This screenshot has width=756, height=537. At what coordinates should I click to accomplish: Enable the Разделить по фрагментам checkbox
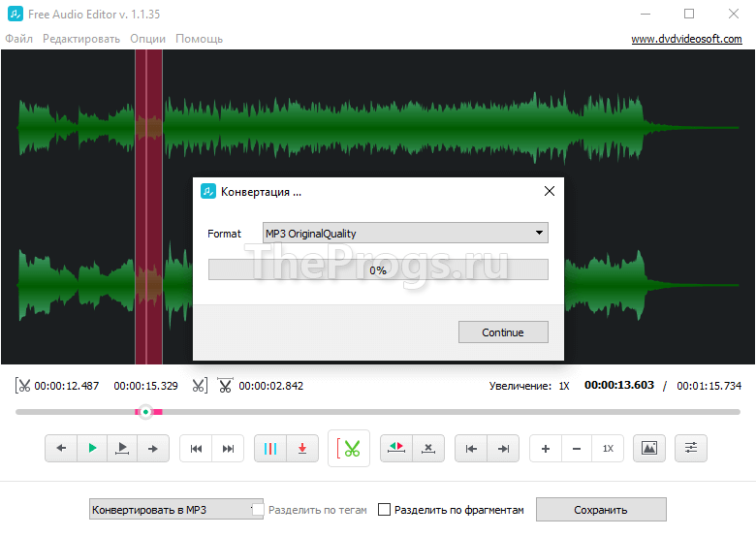(x=384, y=510)
